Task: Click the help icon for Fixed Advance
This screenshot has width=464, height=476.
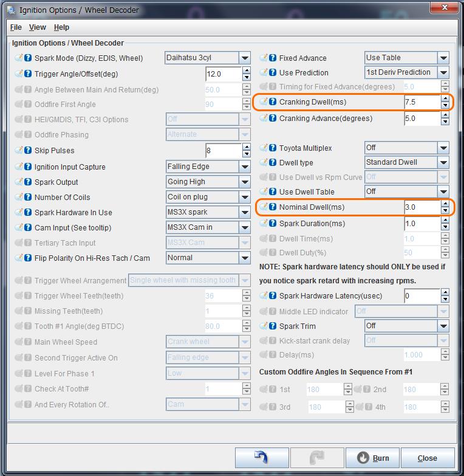Action: (x=273, y=58)
